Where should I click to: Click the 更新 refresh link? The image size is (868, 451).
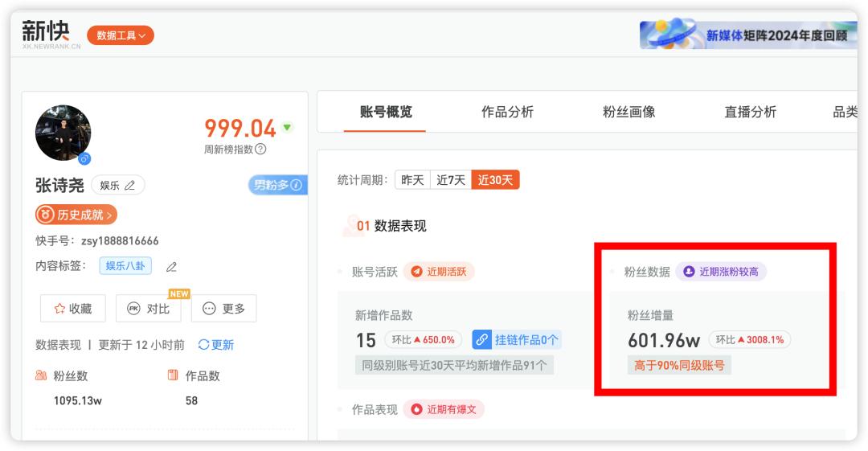coord(216,345)
